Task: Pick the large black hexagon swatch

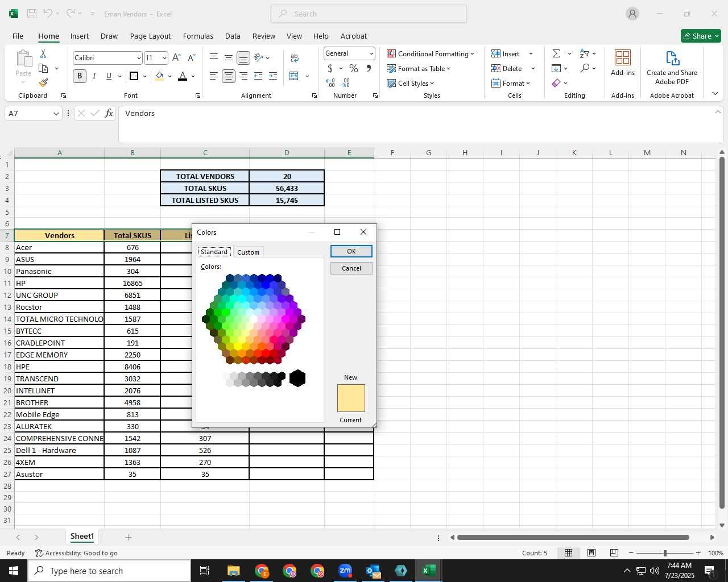Action: (x=297, y=379)
